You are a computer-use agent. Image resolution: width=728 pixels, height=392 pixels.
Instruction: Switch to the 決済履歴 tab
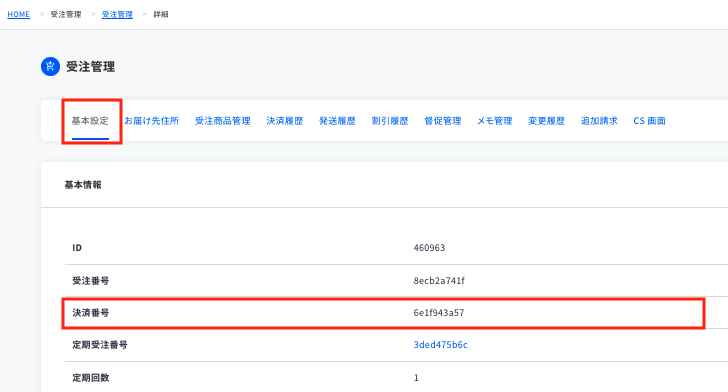click(285, 121)
